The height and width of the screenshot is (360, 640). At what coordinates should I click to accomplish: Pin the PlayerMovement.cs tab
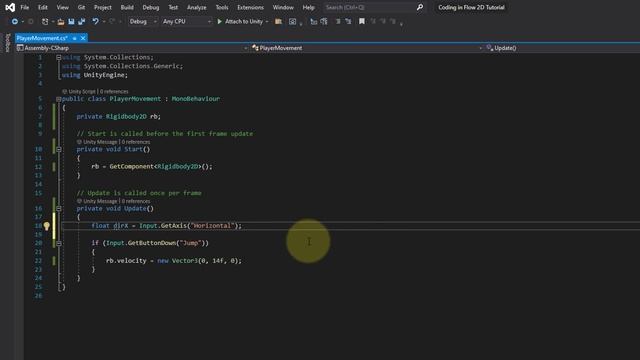coord(75,38)
